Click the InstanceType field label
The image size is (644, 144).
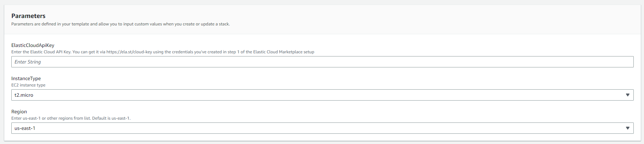click(26, 78)
